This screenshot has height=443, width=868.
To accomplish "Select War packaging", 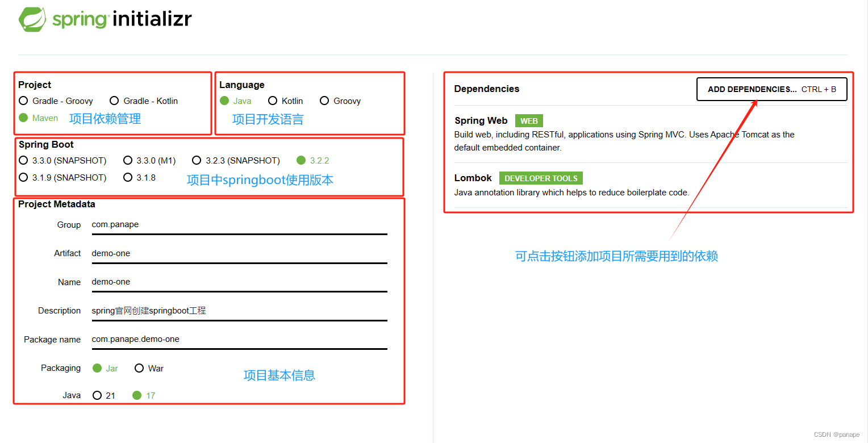I will pos(149,369).
